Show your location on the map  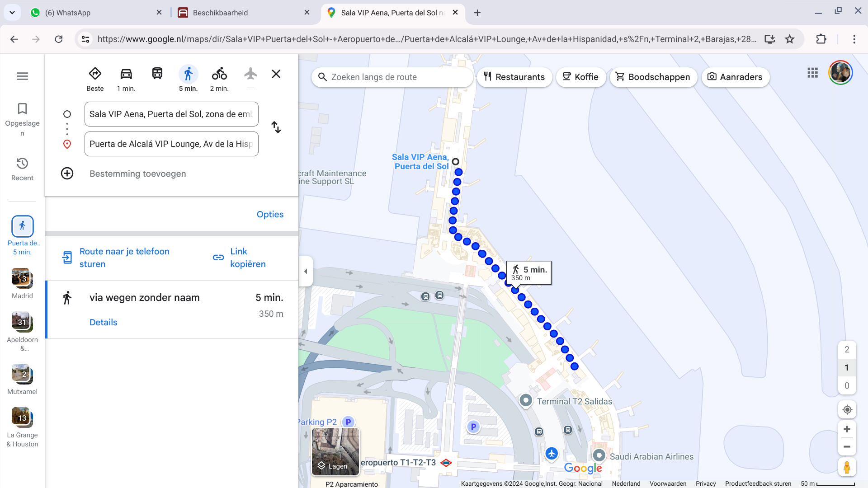pyautogui.click(x=847, y=410)
